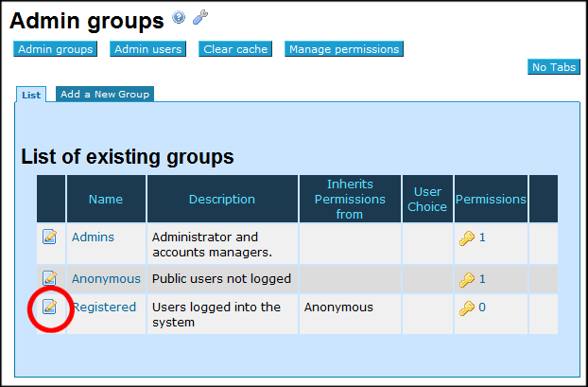
Task: Open Manage permissions
Action: pyautogui.click(x=344, y=49)
